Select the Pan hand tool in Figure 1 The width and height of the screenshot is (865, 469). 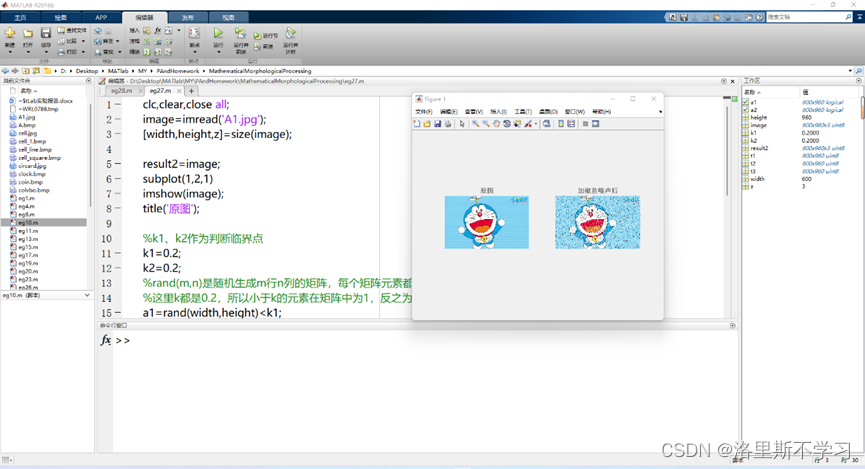(x=496, y=124)
